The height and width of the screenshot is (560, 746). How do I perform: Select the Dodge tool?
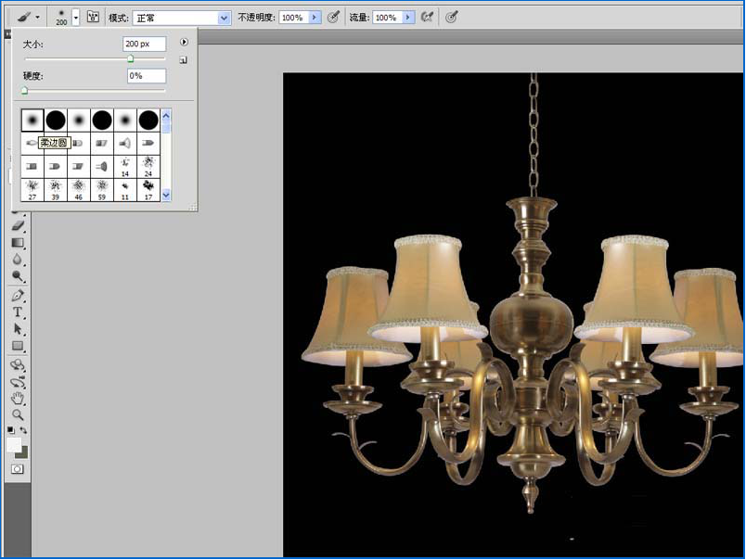pos(18,276)
